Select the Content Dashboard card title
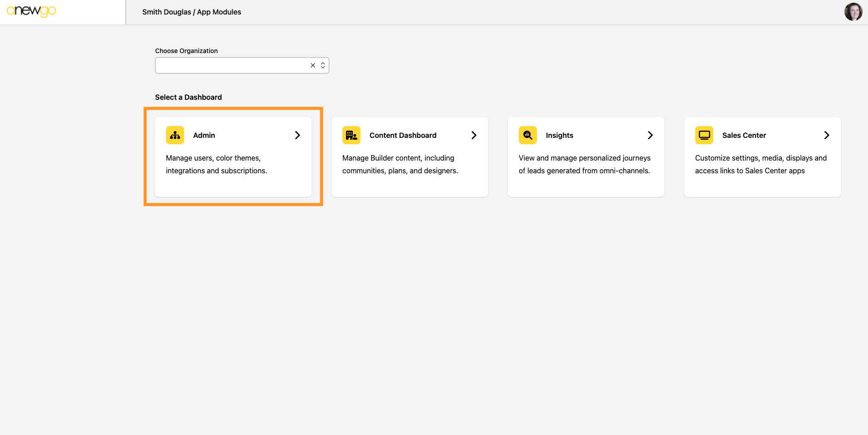The width and height of the screenshot is (868, 435). [x=403, y=135]
